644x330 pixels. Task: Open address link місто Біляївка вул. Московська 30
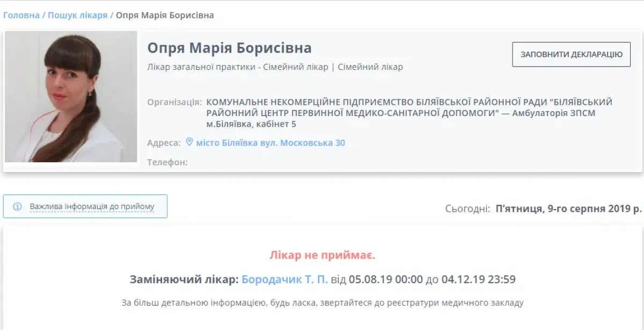click(x=270, y=143)
